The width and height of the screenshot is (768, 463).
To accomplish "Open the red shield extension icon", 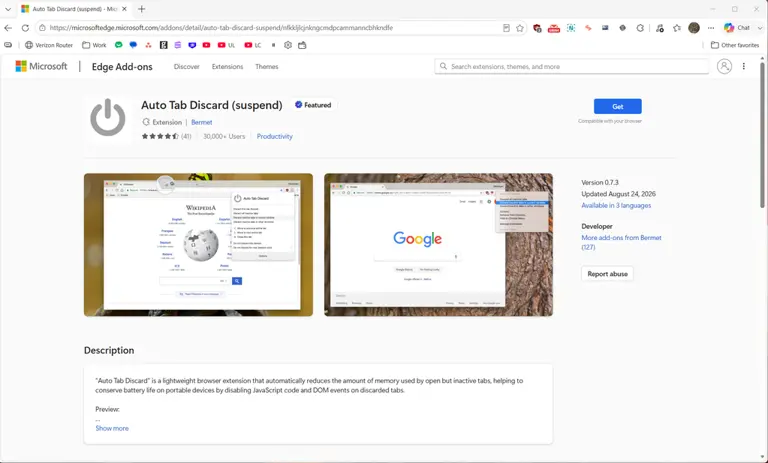I will pyautogui.click(x=537, y=28).
